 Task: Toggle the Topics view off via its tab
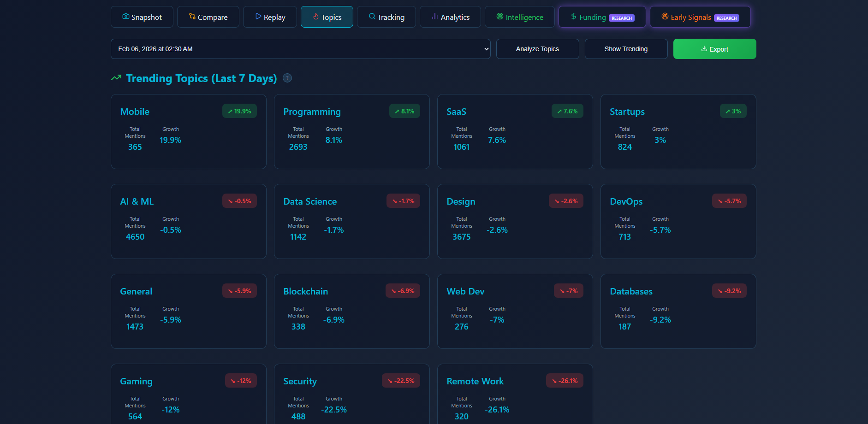click(327, 17)
